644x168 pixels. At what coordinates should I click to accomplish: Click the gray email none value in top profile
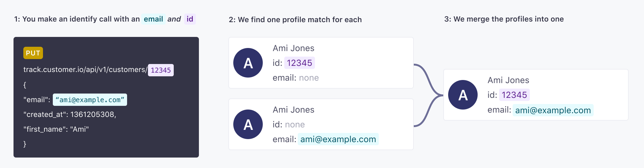point(309,78)
